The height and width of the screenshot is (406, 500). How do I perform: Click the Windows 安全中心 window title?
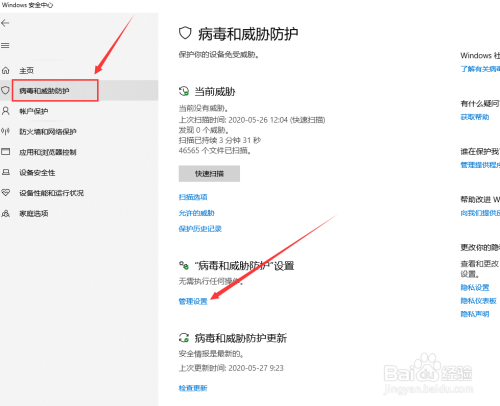(x=27, y=5)
